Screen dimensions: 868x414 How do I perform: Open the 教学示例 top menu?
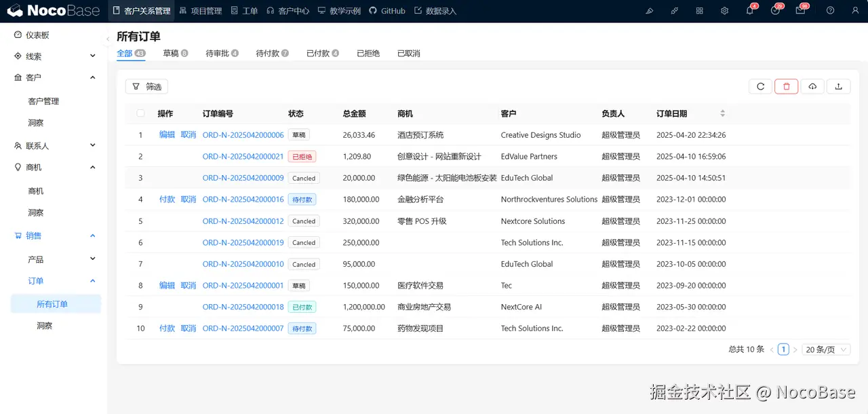pyautogui.click(x=338, y=11)
